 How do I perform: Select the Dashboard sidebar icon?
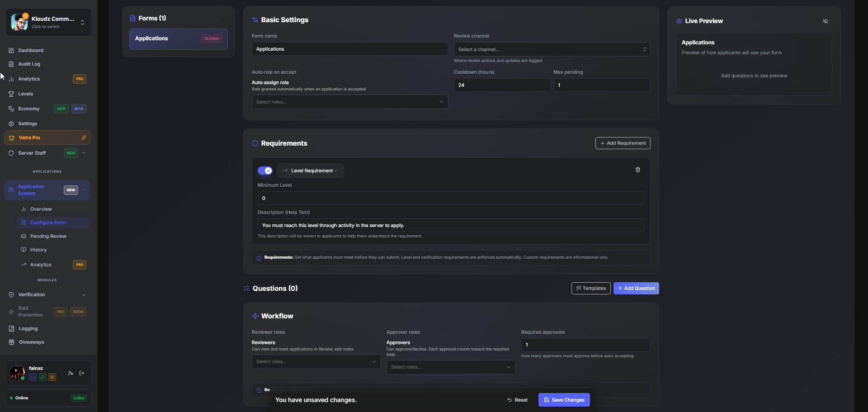[x=11, y=50]
